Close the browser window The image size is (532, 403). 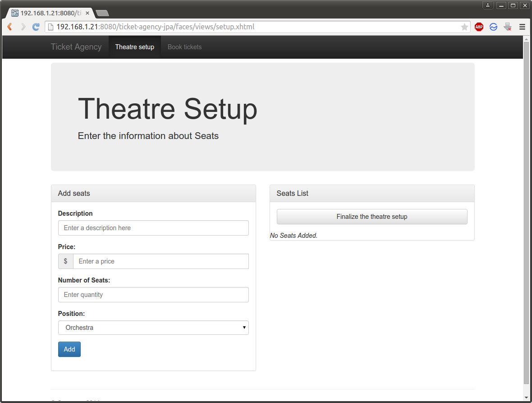coord(524,5)
